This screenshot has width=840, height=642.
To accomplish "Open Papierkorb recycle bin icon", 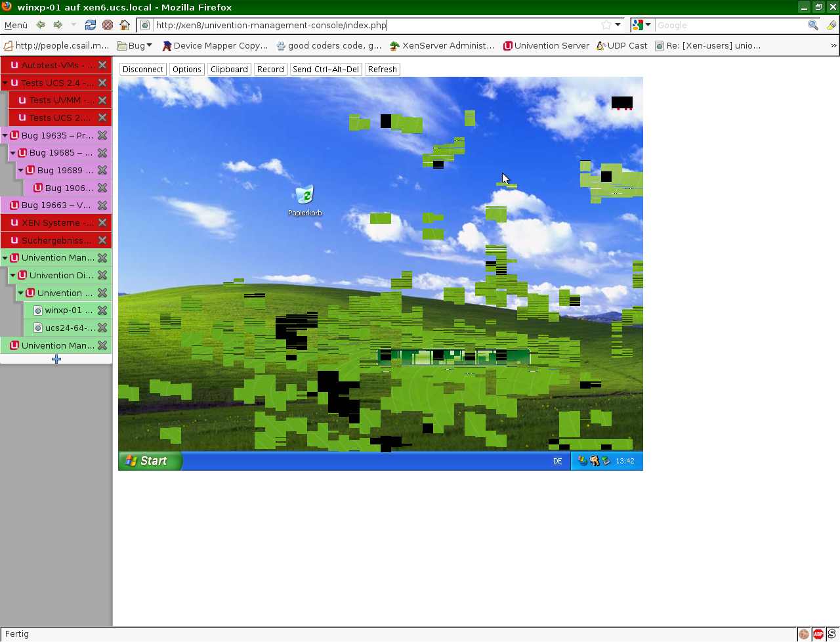I will click(304, 196).
